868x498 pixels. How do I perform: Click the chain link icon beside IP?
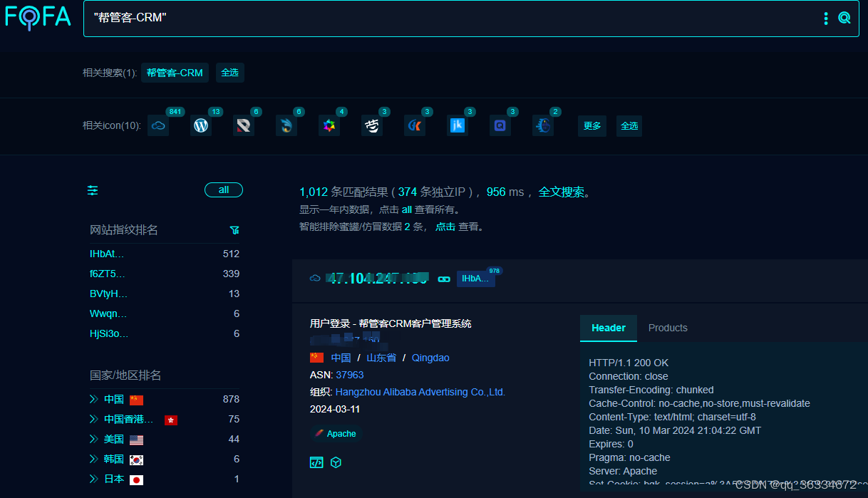tap(444, 279)
